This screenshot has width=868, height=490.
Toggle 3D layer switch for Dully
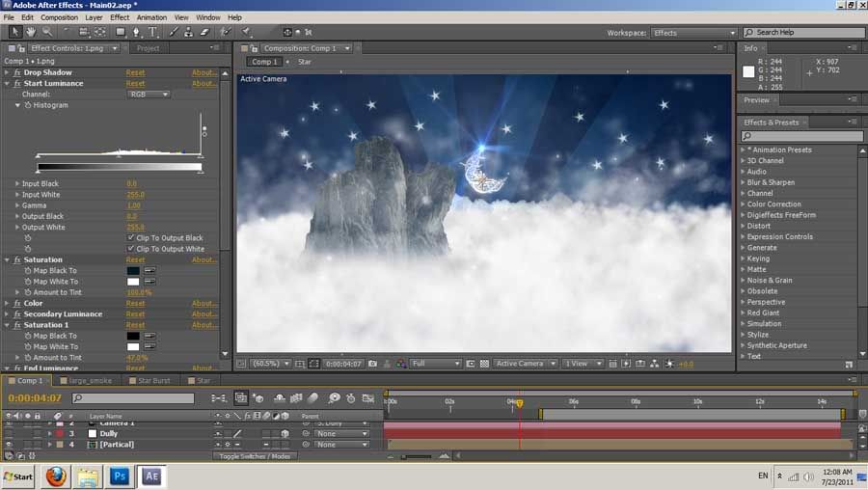[285, 433]
